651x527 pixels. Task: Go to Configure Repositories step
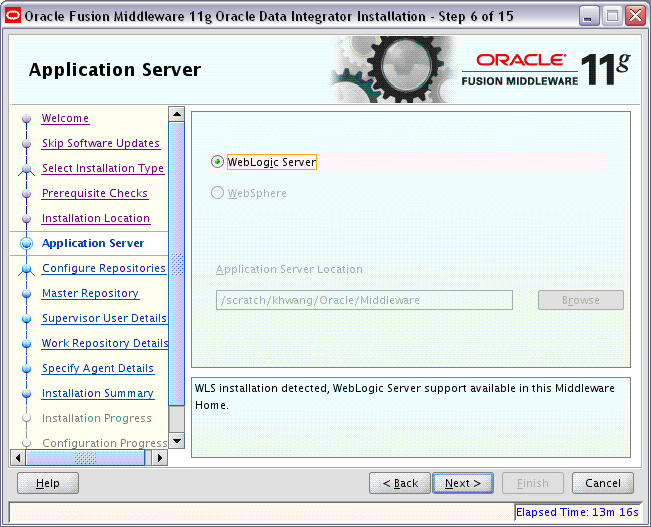pyautogui.click(x=104, y=268)
